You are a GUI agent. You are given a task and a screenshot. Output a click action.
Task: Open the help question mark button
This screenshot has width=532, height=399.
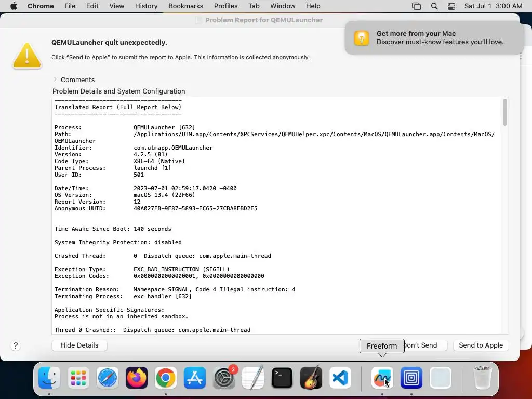(x=16, y=345)
